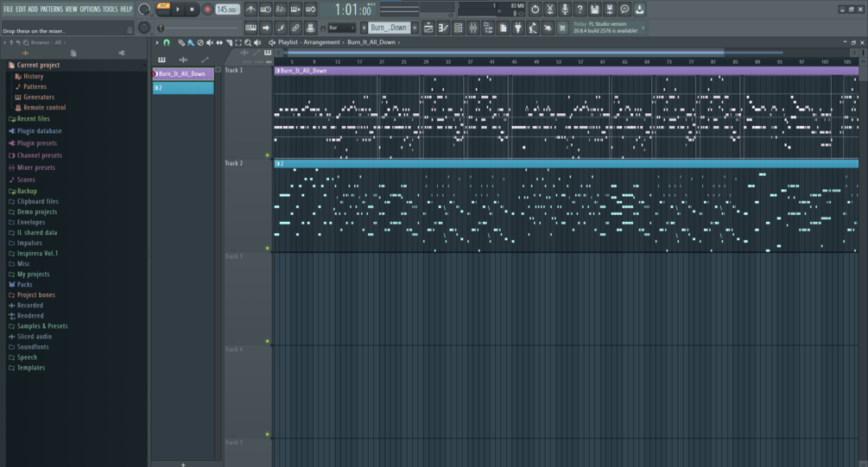Open the Burn_Down pattern selector dropdown
Image resolution: width=868 pixels, height=467 pixels.
(x=390, y=28)
